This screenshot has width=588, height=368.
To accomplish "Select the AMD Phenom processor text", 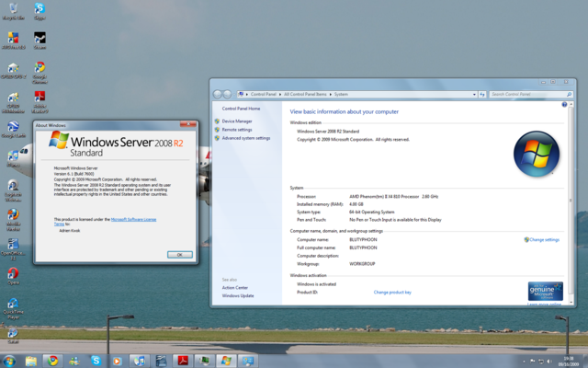I will pyautogui.click(x=394, y=196).
